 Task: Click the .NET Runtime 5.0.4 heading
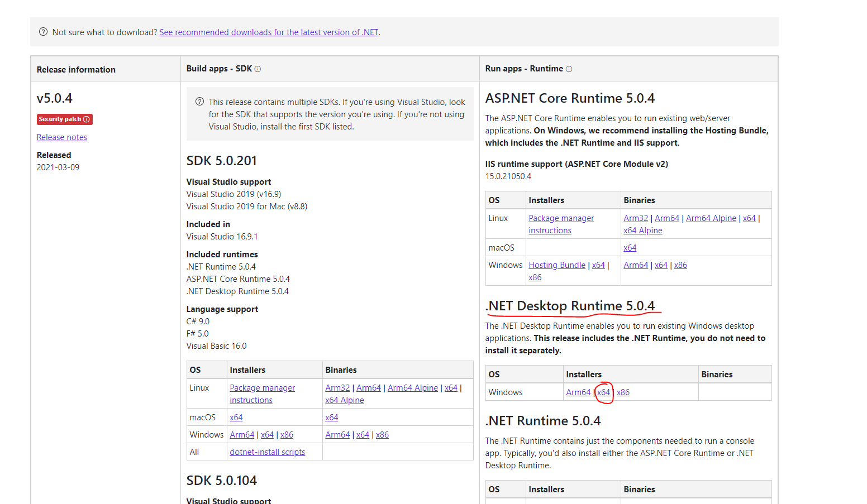point(543,421)
